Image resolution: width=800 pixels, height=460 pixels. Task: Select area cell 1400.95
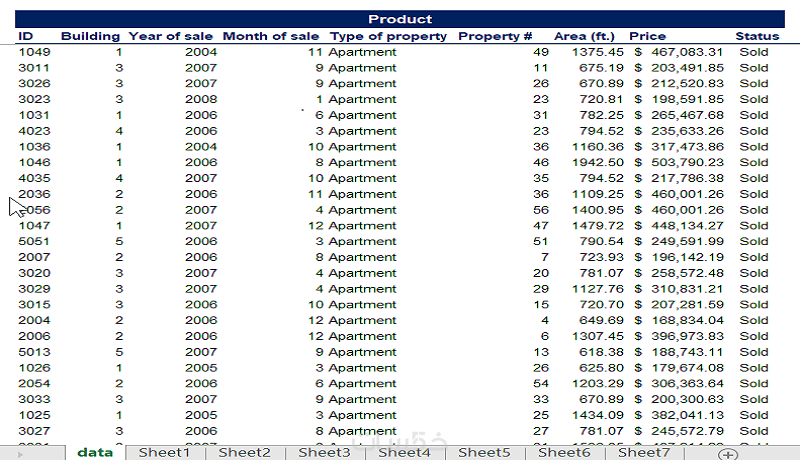point(597,210)
